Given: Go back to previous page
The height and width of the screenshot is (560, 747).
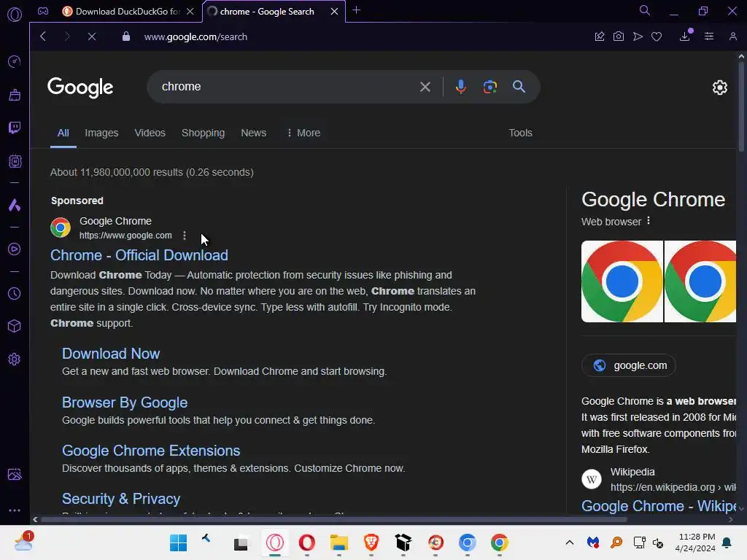Looking at the screenshot, I should point(43,36).
